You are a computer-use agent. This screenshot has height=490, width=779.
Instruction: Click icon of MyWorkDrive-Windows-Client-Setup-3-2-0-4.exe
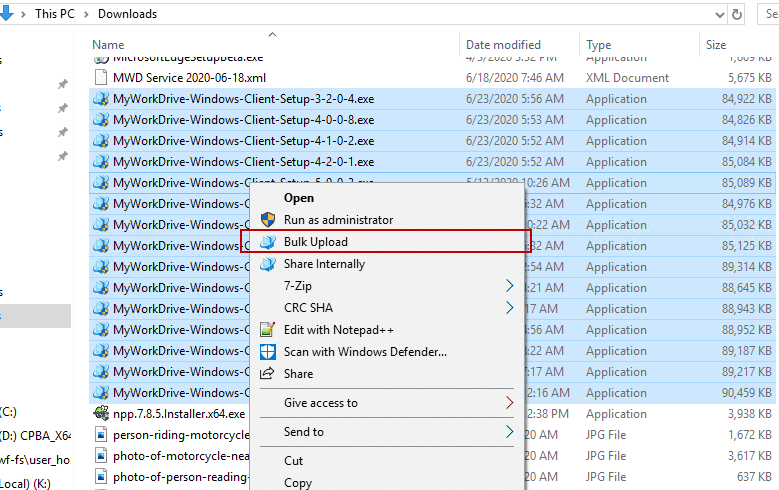click(101, 99)
